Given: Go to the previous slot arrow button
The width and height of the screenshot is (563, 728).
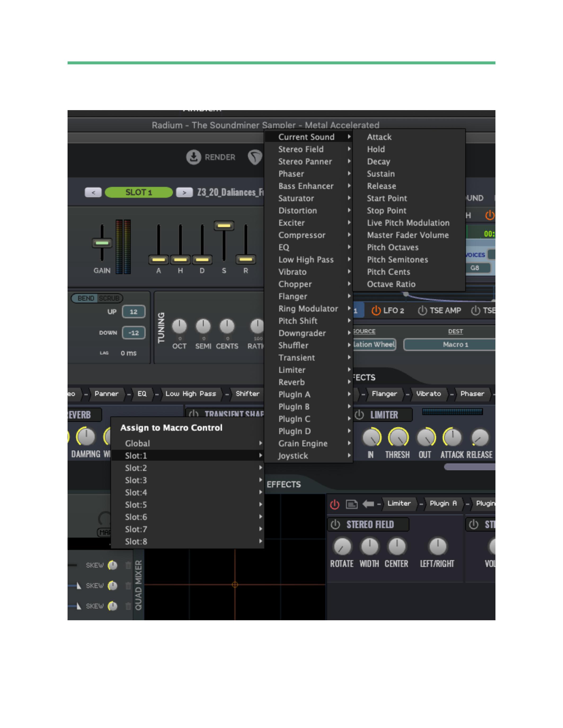Looking at the screenshot, I should pyautogui.click(x=93, y=192).
